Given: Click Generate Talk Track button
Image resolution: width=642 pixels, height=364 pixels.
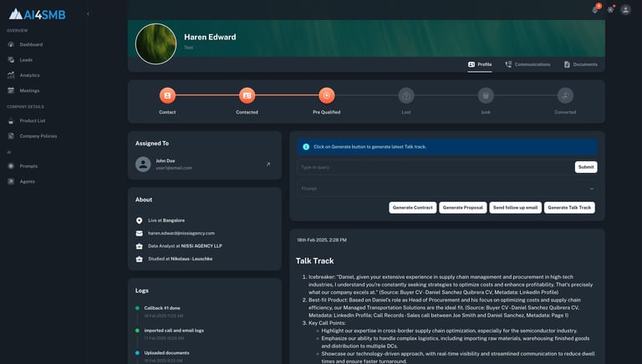Looking at the screenshot, I should pyautogui.click(x=569, y=207).
